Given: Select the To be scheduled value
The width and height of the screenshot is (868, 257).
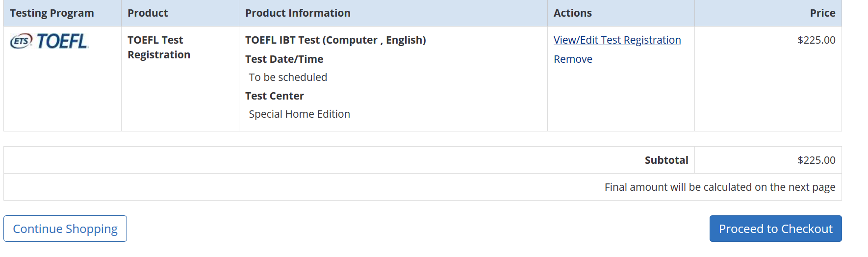Looking at the screenshot, I should pyautogui.click(x=288, y=77).
